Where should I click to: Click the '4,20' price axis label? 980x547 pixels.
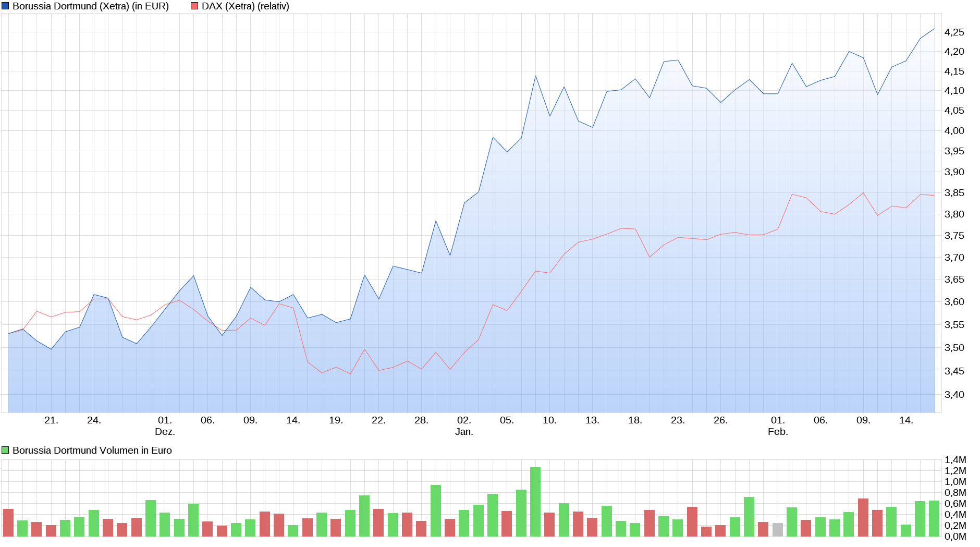coord(954,52)
